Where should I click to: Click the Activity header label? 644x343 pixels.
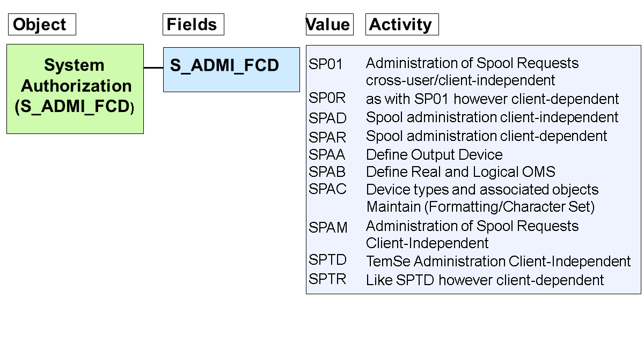(401, 25)
